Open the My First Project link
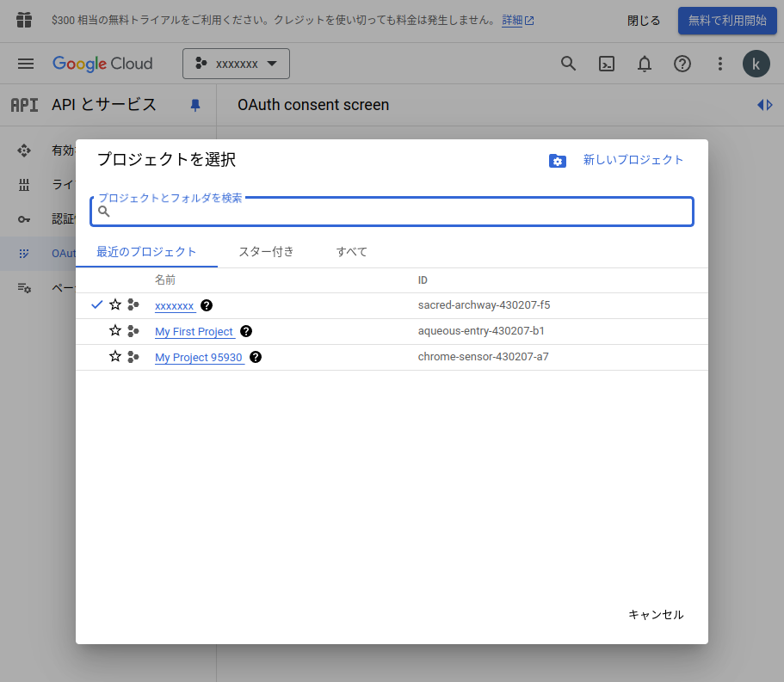784x682 pixels. pos(194,332)
